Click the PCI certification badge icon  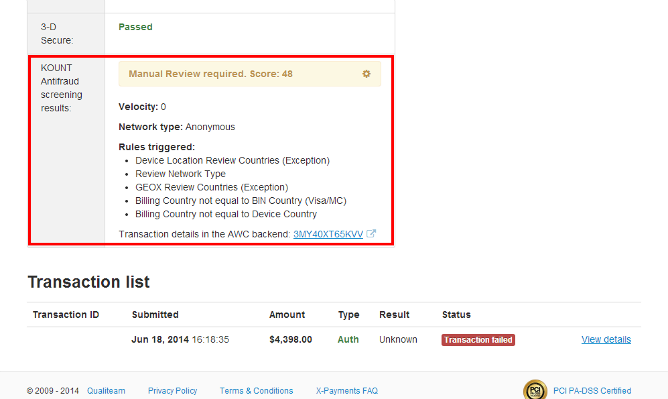click(x=535, y=390)
